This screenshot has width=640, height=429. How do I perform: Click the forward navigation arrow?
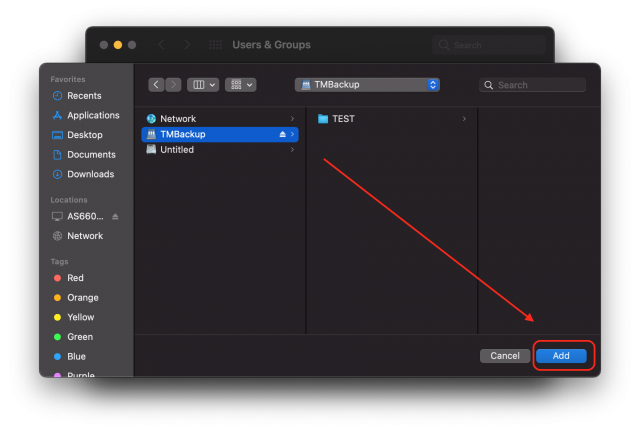pyautogui.click(x=174, y=85)
